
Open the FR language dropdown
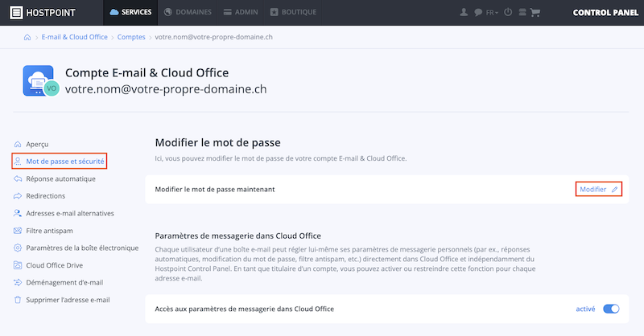492,13
